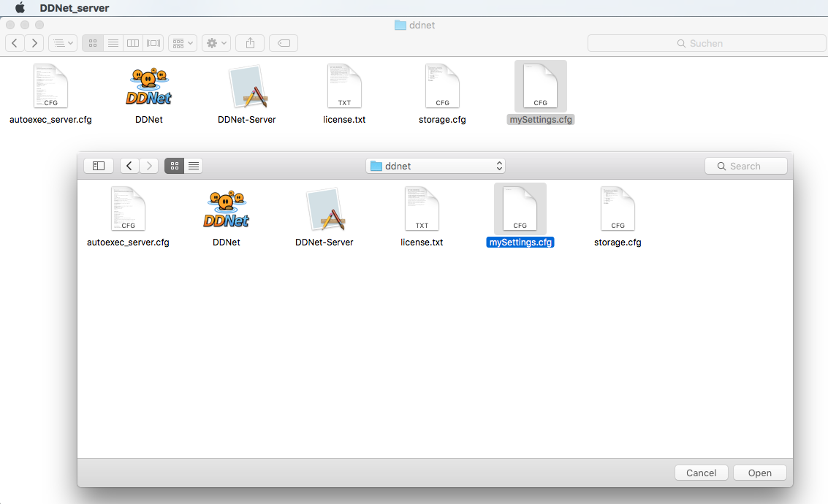Select the DDNet-Server executable icon
Image resolution: width=828 pixels, height=504 pixels.
coord(246,86)
